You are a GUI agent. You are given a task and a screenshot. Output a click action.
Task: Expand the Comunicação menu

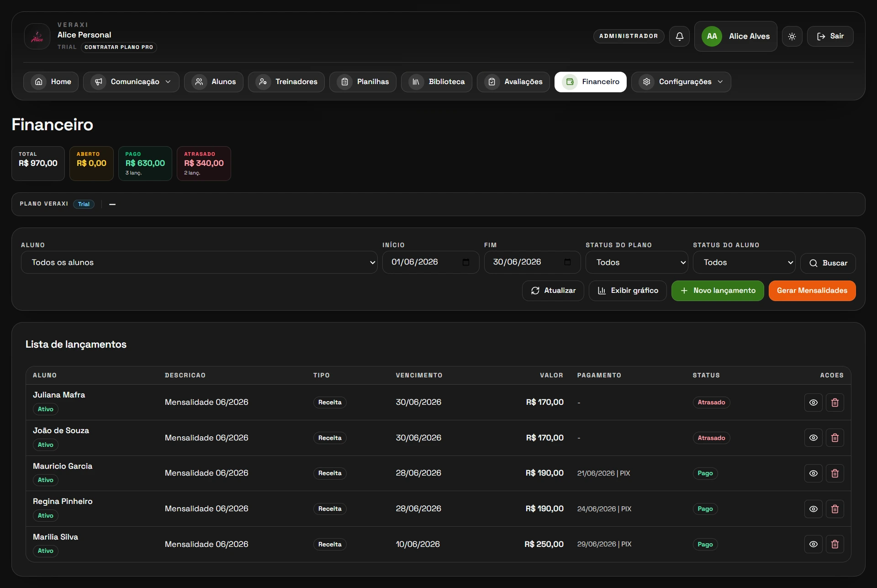coord(131,82)
